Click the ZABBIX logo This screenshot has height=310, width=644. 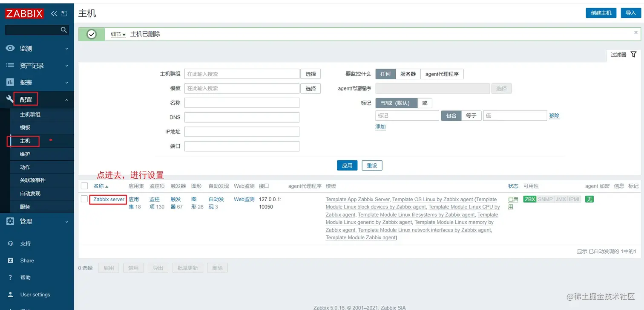click(x=25, y=14)
